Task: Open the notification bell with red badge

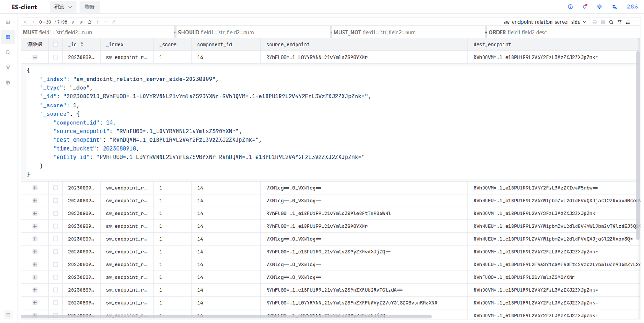Action: click(x=585, y=7)
